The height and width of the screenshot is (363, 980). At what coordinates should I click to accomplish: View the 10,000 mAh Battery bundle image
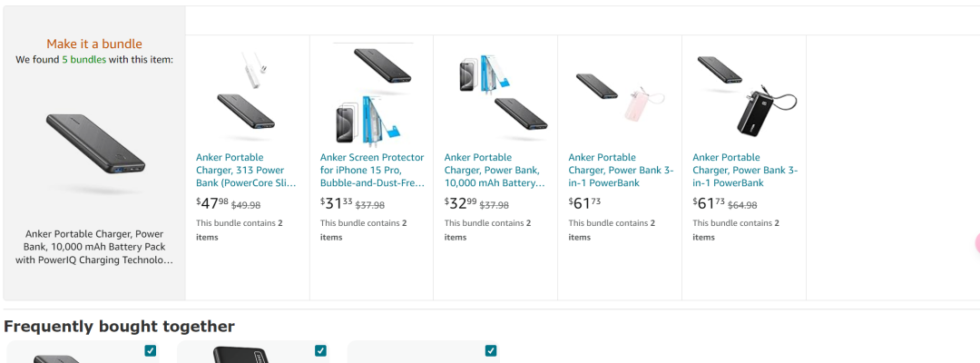pos(495,95)
